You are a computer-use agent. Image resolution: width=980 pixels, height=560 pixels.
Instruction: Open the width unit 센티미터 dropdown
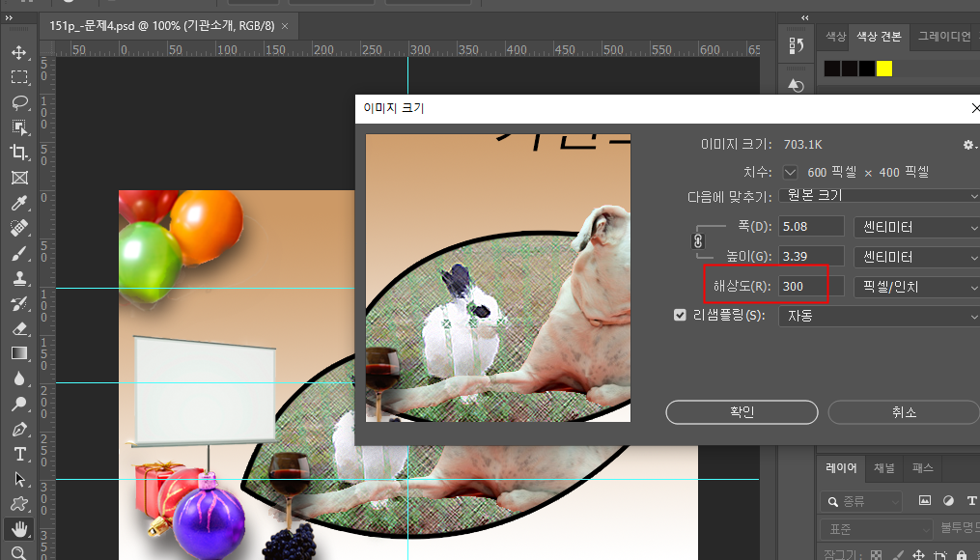pos(917,226)
